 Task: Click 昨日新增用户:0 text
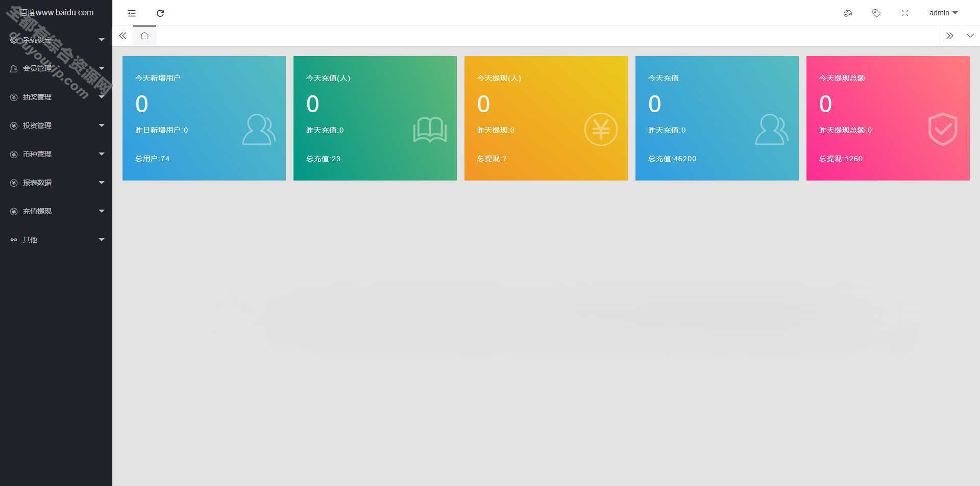pos(161,130)
